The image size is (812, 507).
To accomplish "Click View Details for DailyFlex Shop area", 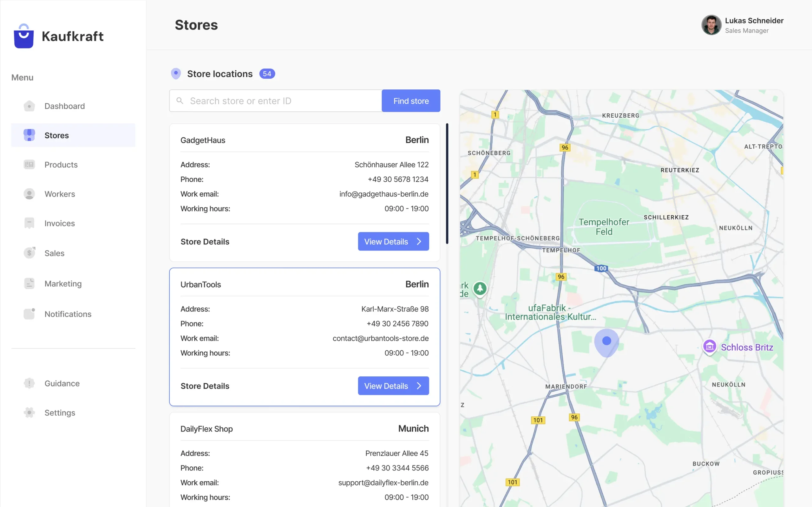I will click(x=393, y=505).
